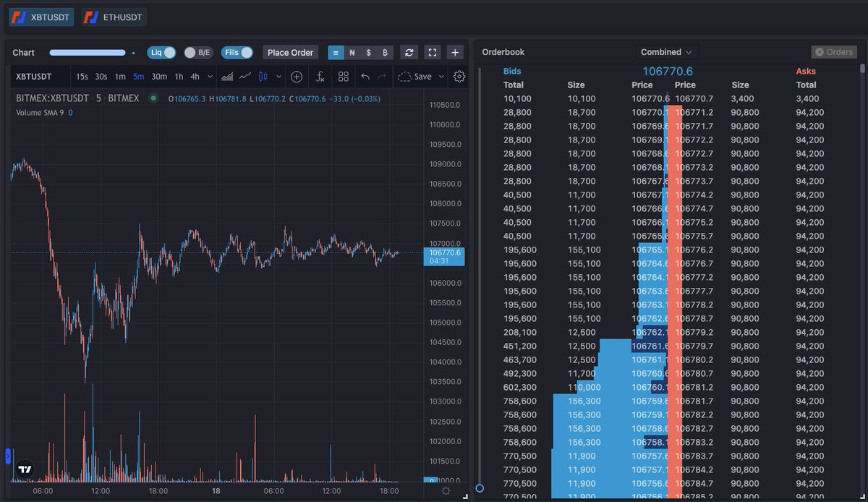The image size is (868, 502).
Task: Click ask price 106781.2 in orderbook
Action: point(694,387)
